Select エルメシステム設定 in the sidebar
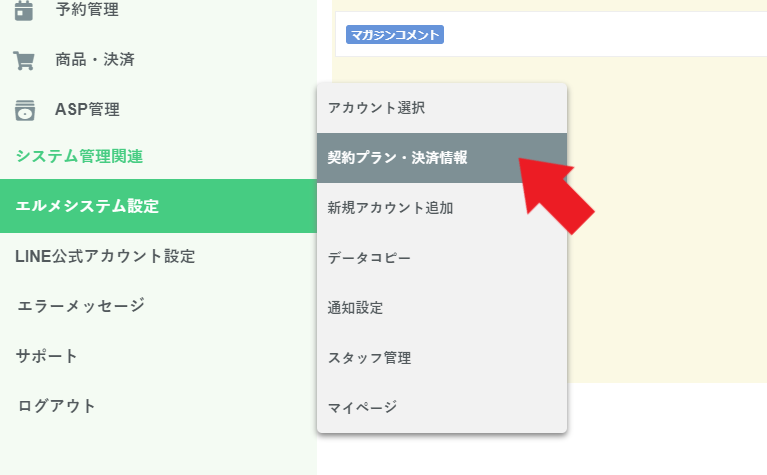 pyautogui.click(x=158, y=206)
